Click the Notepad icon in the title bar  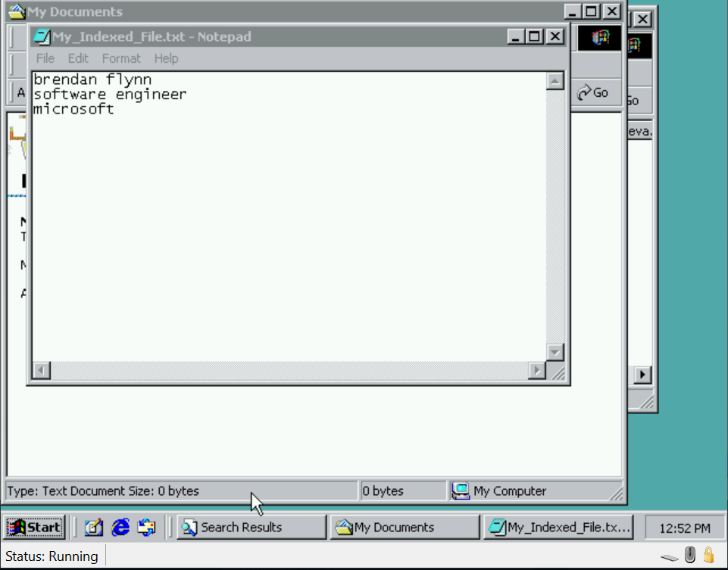pyautogui.click(x=43, y=36)
